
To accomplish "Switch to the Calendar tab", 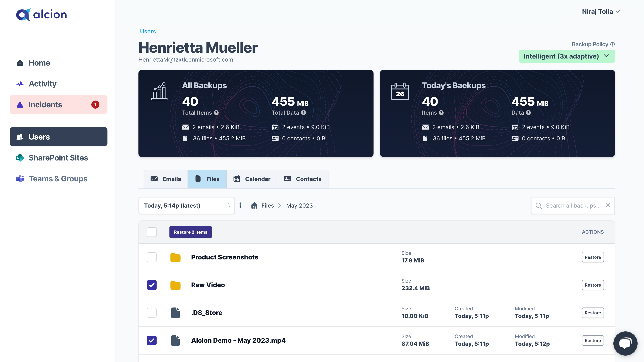I will click(252, 179).
